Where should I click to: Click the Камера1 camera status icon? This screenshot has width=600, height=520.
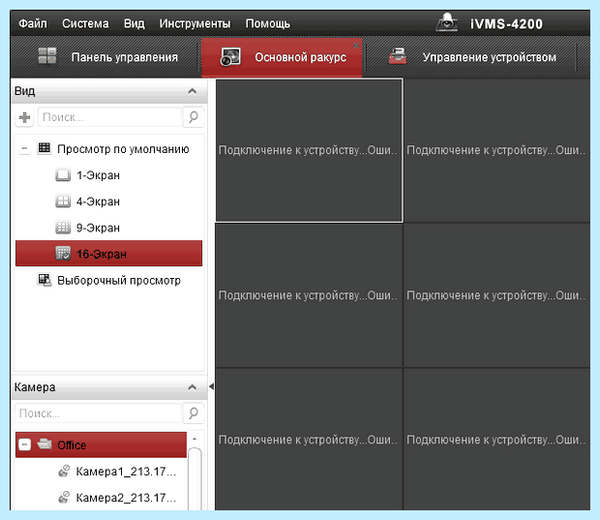(x=64, y=471)
